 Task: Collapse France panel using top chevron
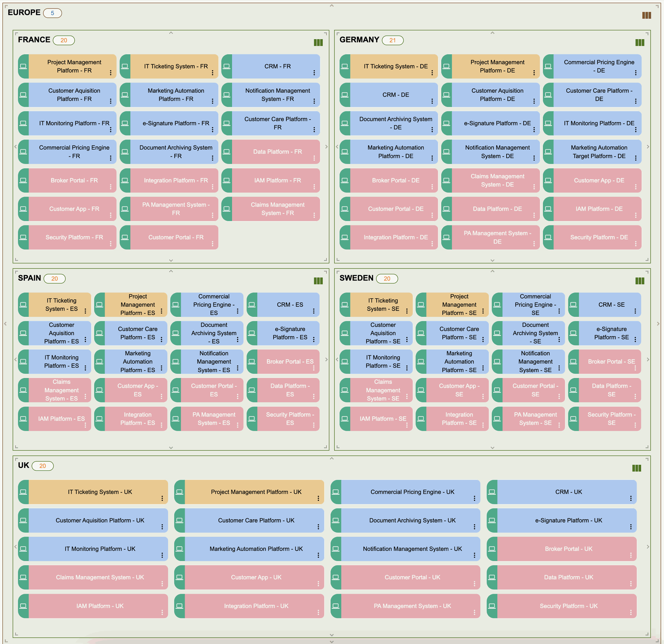coord(171,33)
